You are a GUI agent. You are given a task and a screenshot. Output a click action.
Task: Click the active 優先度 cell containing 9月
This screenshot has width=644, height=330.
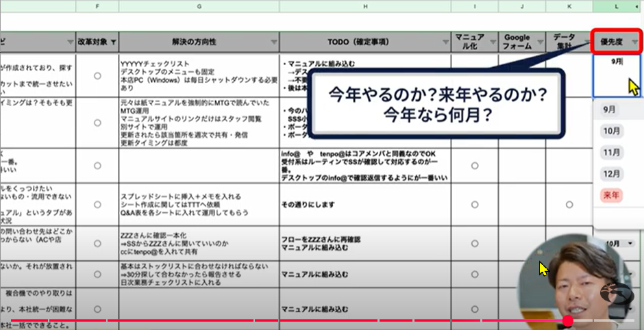tap(617, 74)
